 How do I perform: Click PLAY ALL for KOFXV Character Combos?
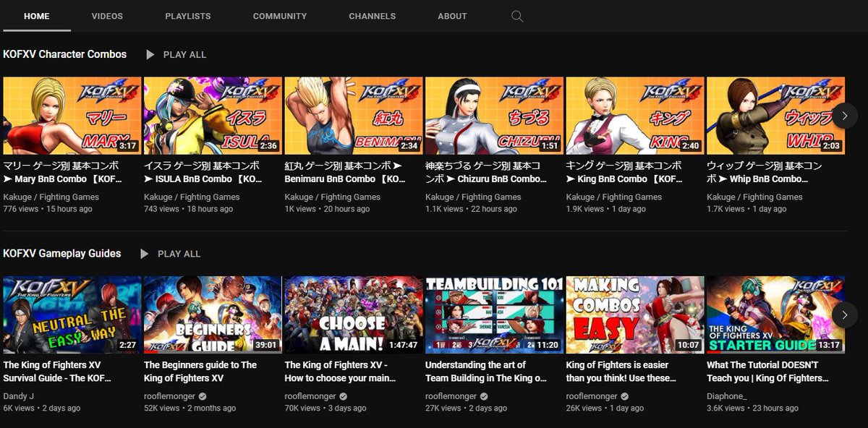point(184,55)
